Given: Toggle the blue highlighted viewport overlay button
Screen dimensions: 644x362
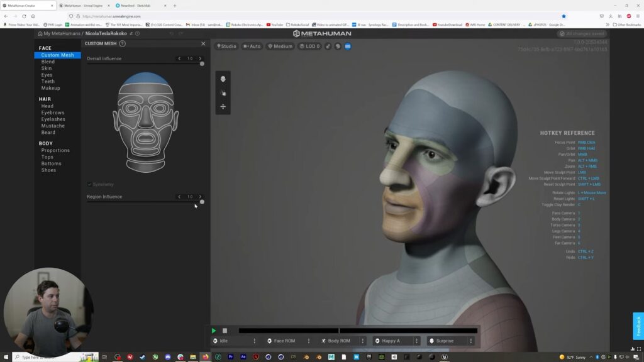Looking at the screenshot, I should [348, 46].
